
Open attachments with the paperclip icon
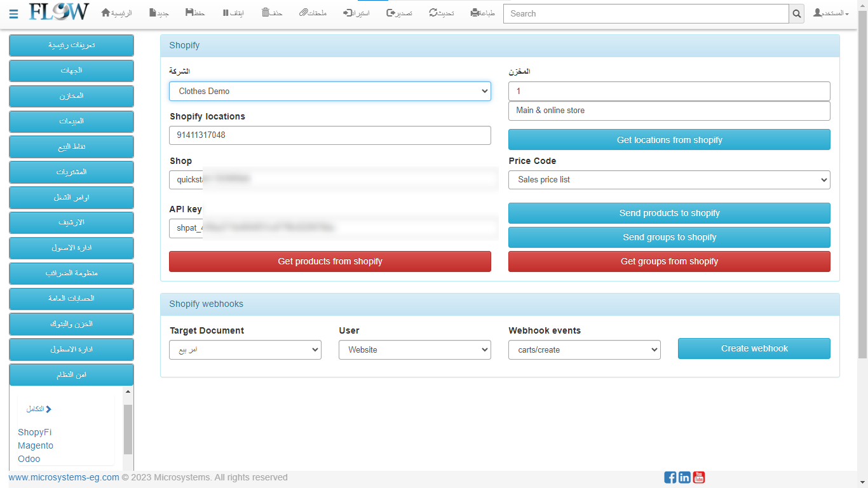[304, 13]
